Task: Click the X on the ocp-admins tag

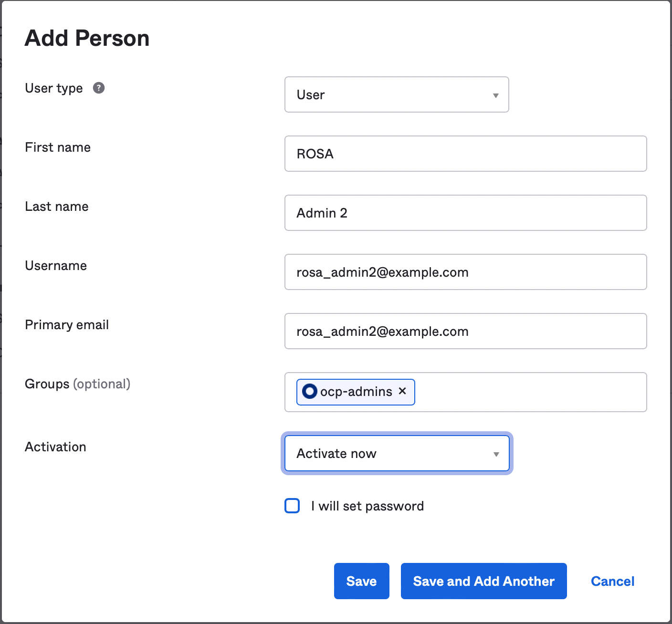Action: pos(402,392)
